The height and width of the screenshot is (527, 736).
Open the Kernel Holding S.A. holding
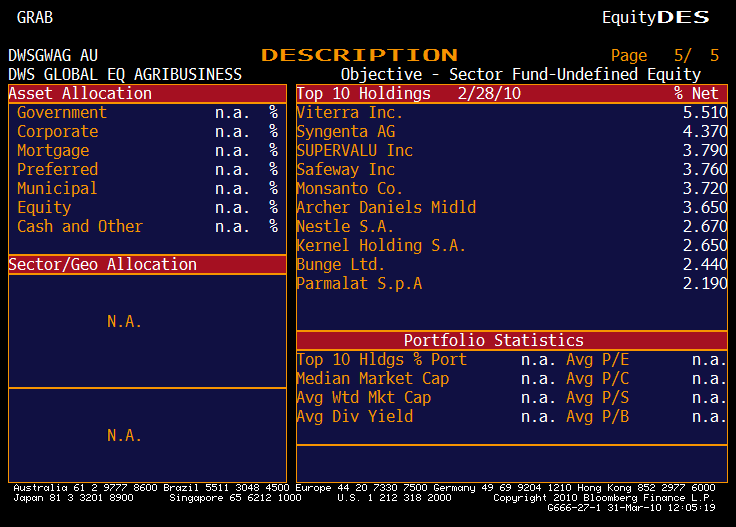point(381,245)
